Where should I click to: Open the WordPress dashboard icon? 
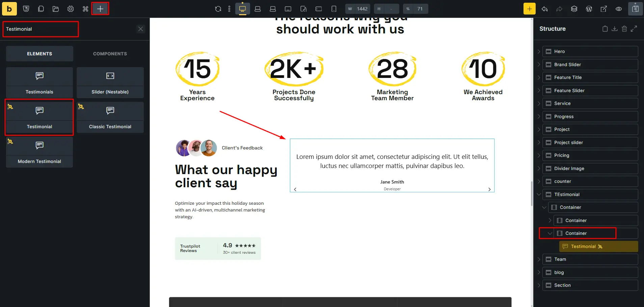[589, 9]
